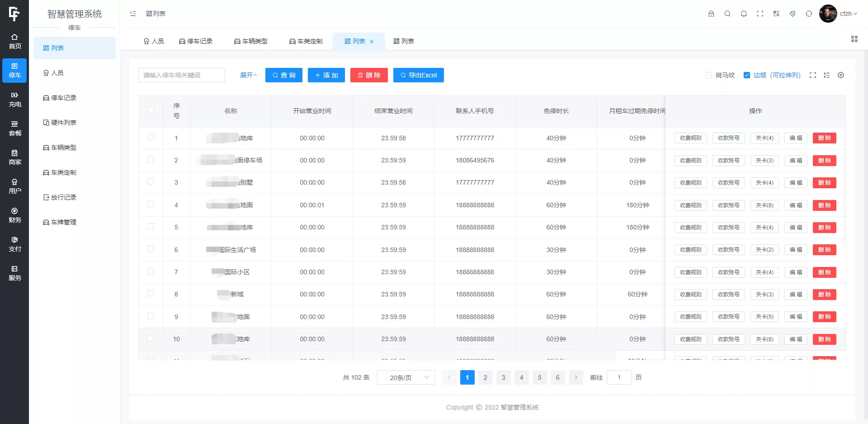Check the row 4 checkbox

tap(151, 204)
